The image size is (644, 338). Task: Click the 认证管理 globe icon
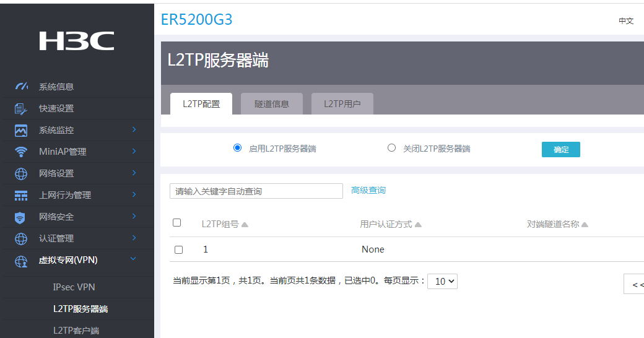[21, 238]
